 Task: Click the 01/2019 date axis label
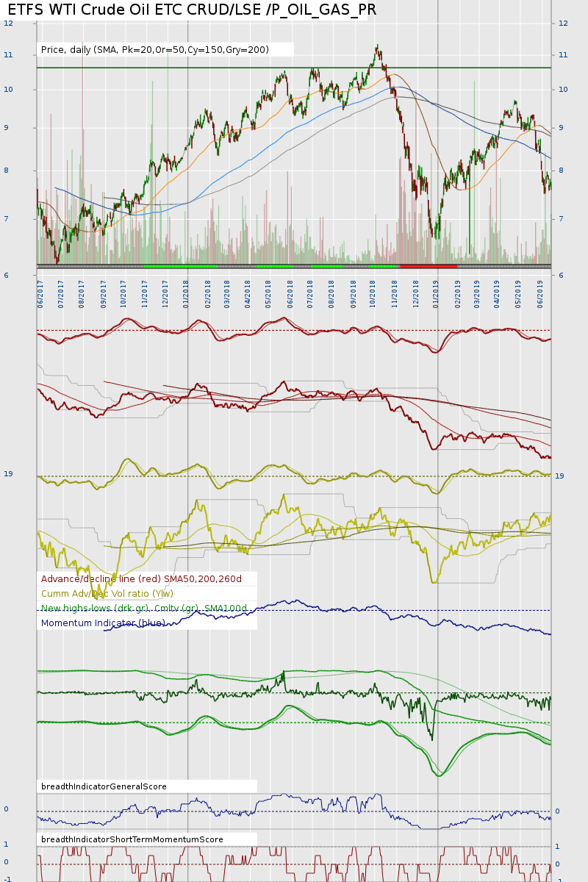click(x=437, y=294)
